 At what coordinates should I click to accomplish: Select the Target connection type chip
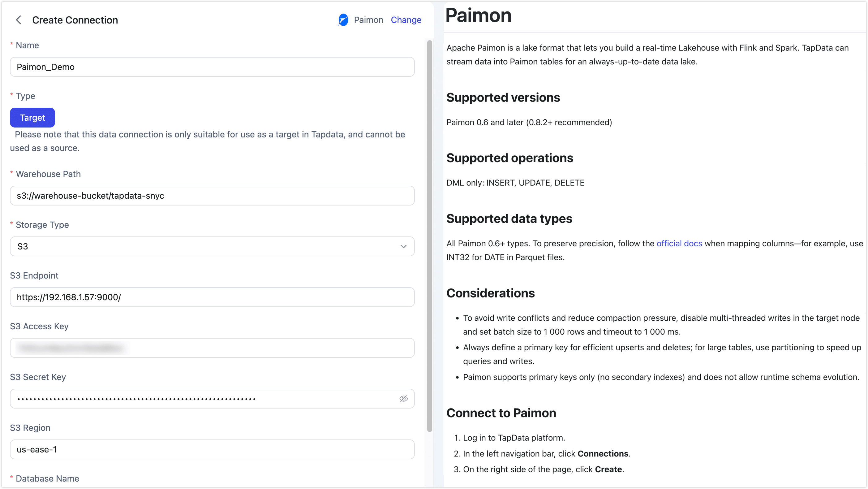(32, 118)
